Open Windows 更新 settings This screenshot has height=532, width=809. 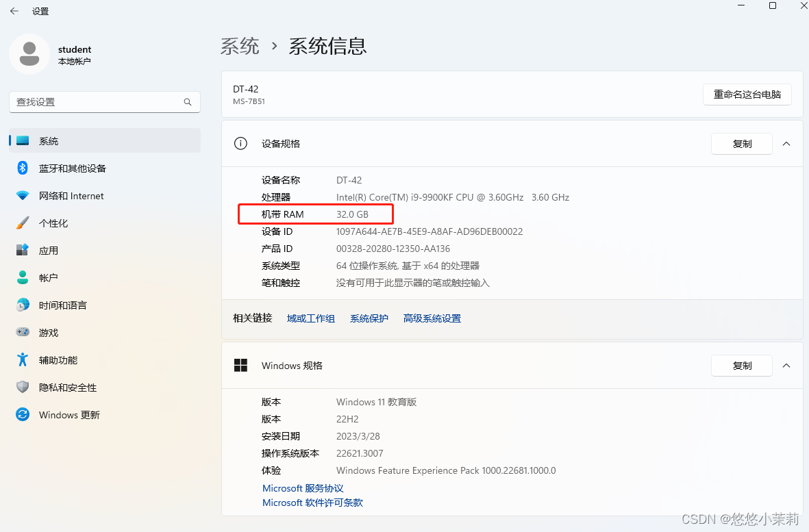(105, 414)
